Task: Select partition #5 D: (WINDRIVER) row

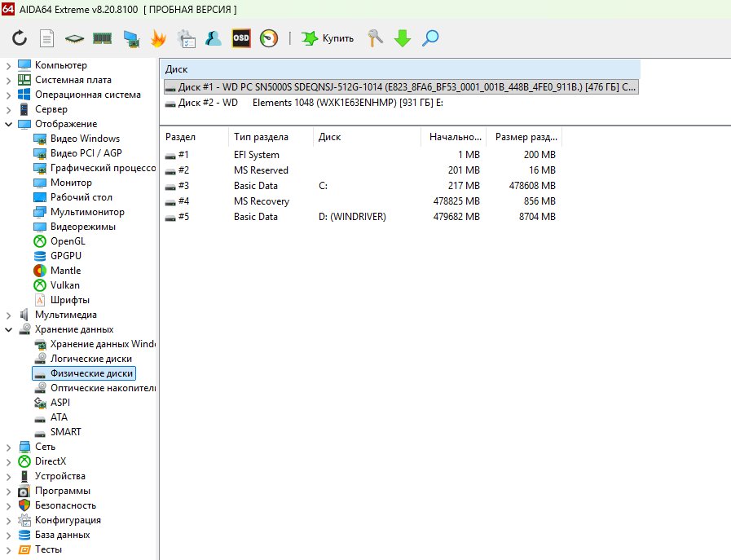Action: coord(361,217)
